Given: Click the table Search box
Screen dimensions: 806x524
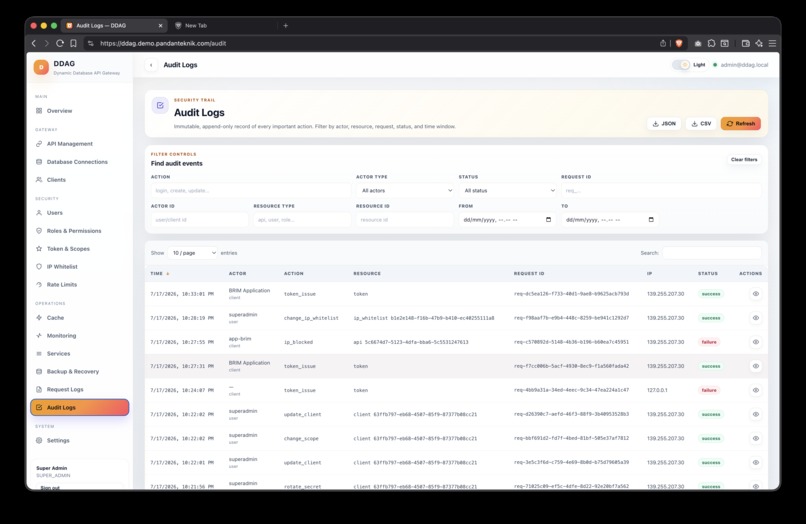Looking at the screenshot, I should [x=711, y=253].
